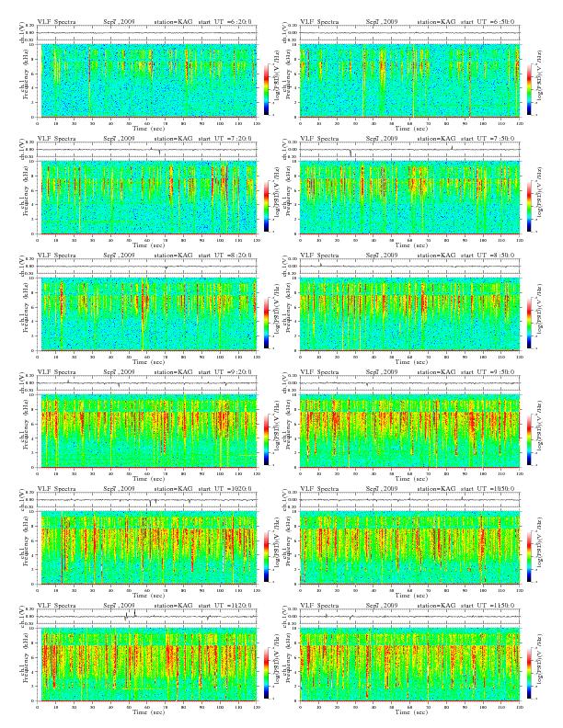
Task: Click the header 'start UT =9:20:0'
Action: [x=224, y=372]
